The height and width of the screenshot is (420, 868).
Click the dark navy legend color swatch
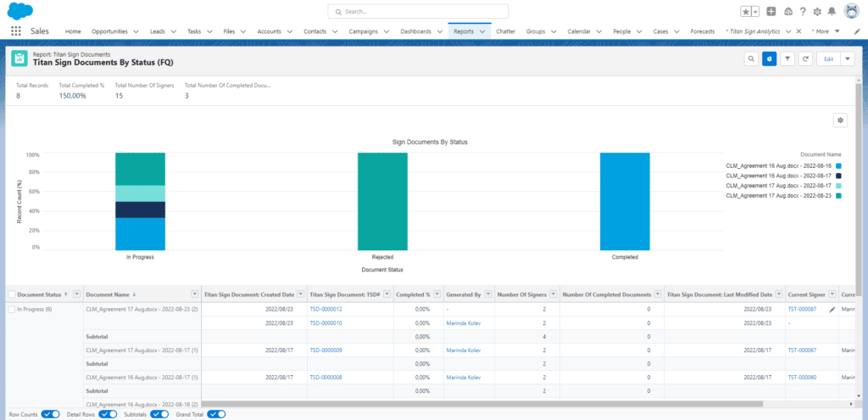tap(838, 176)
